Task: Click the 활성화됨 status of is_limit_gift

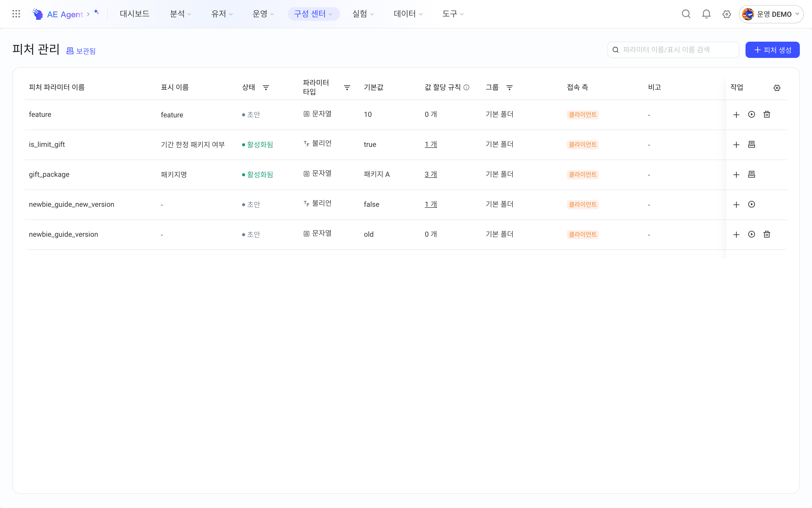Action: tap(258, 145)
